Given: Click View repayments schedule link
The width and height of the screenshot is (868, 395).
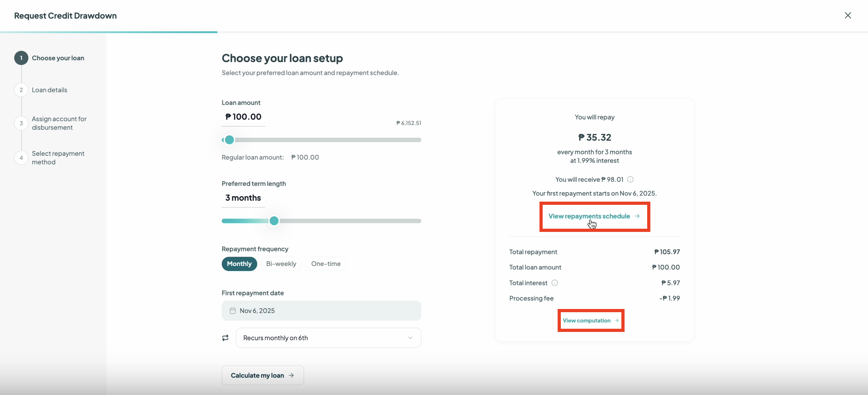Looking at the screenshot, I should pos(594,216).
